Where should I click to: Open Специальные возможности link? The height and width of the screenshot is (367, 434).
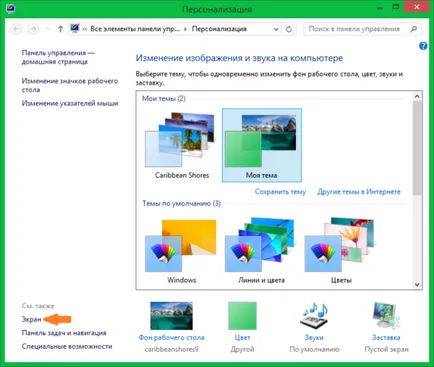[x=67, y=346]
